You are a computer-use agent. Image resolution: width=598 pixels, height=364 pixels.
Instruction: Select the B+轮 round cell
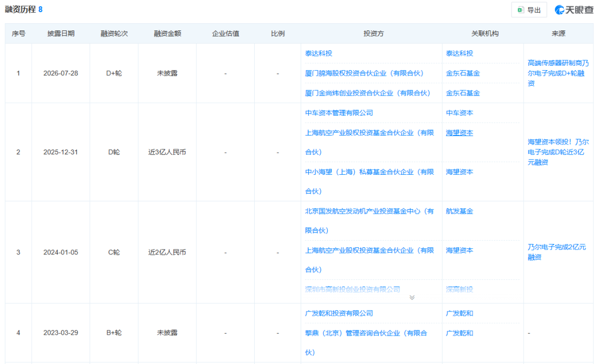point(114,333)
